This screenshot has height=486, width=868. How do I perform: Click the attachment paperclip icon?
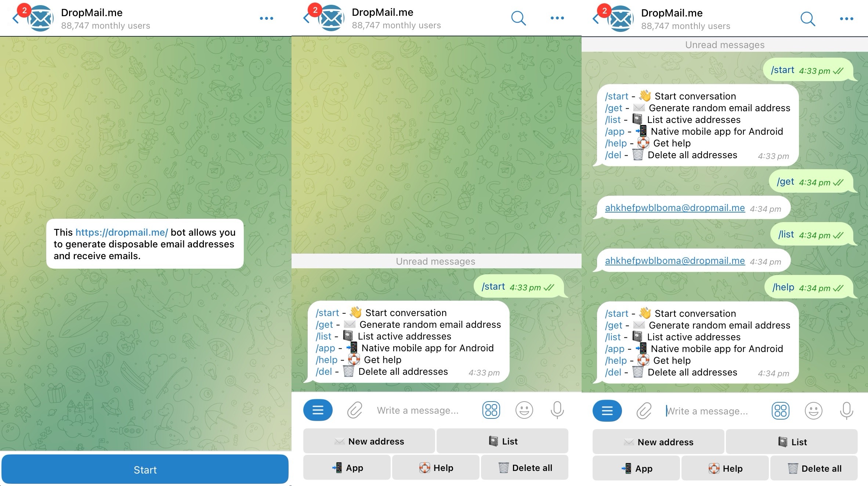(x=352, y=411)
